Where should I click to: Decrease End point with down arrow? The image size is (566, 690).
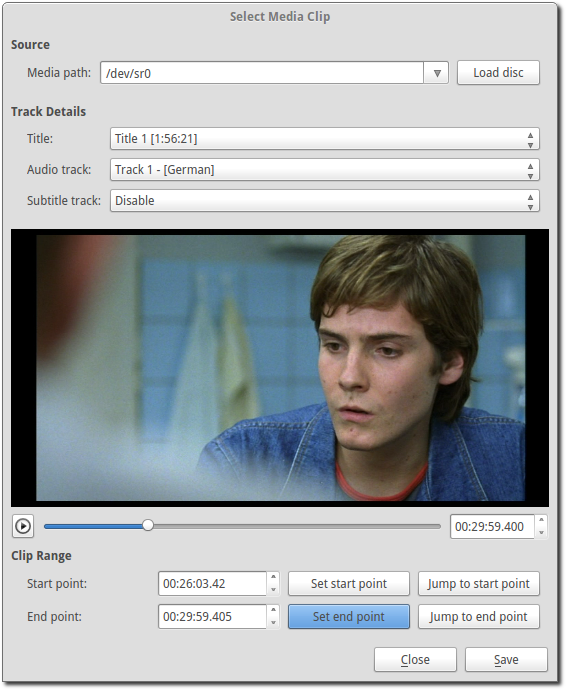(273, 623)
